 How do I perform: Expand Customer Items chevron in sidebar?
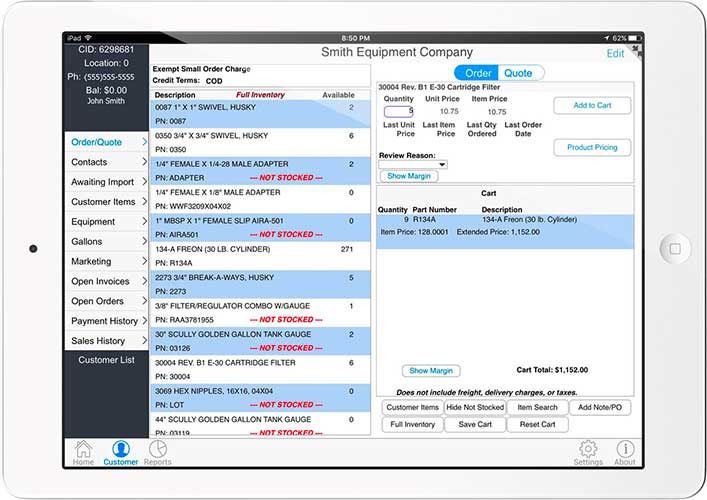144,201
